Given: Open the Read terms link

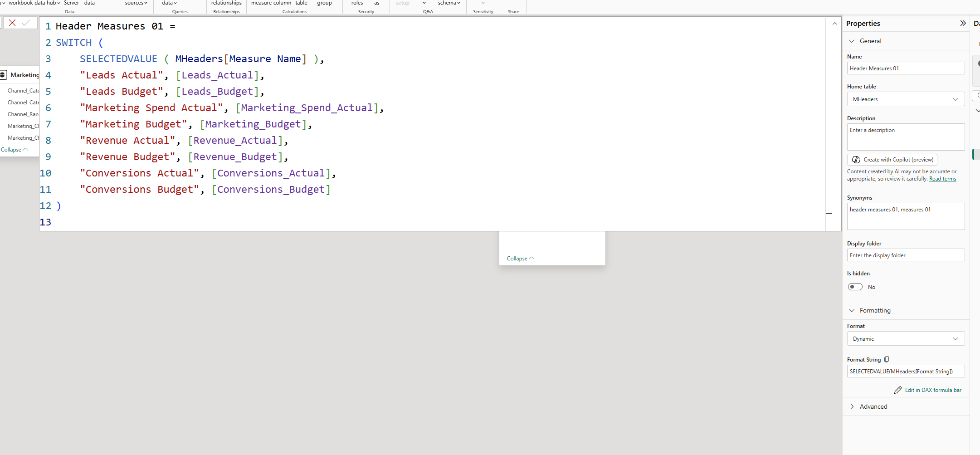Looking at the screenshot, I should 942,179.
